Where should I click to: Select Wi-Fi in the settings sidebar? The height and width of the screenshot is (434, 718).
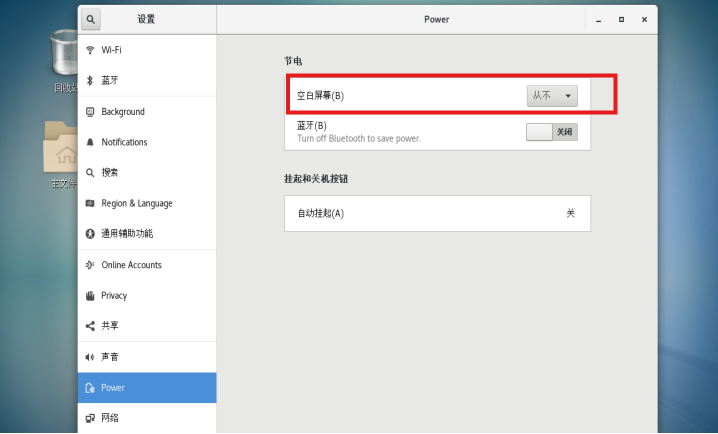tap(147, 50)
